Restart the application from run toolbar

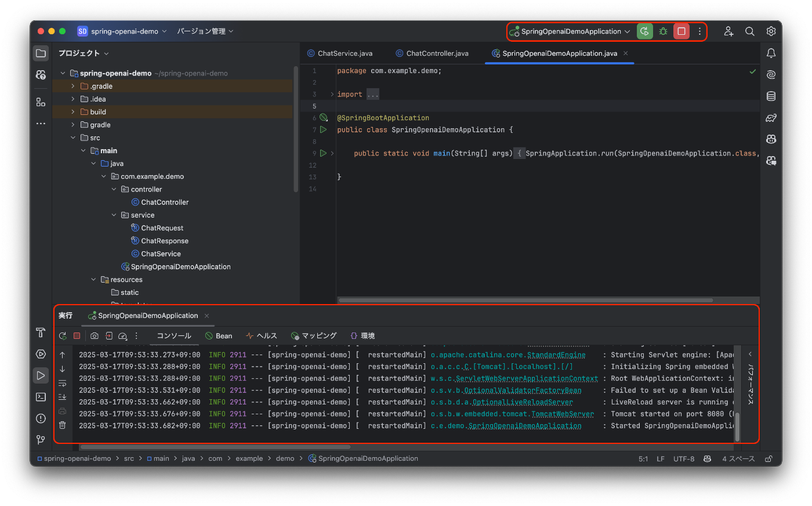63,335
